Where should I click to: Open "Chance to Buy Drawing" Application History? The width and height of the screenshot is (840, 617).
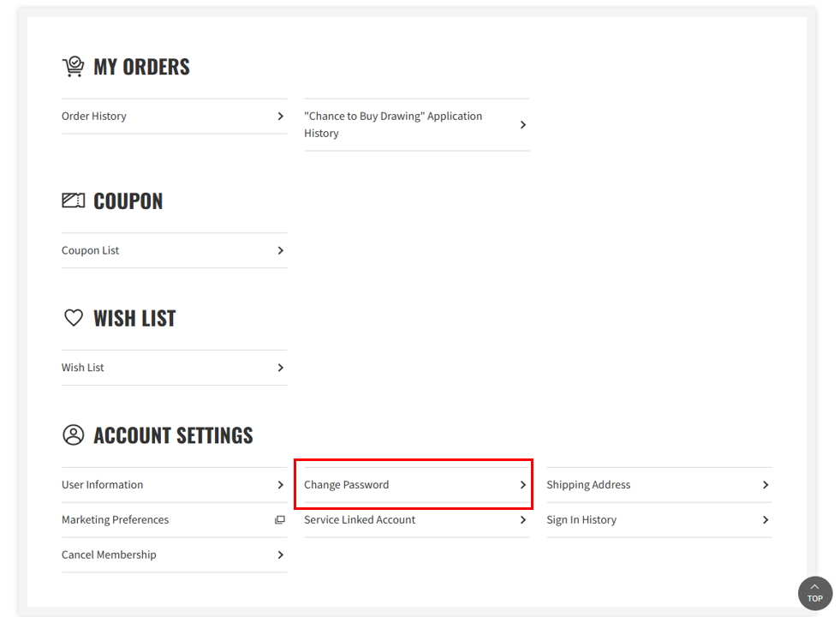coord(416,125)
